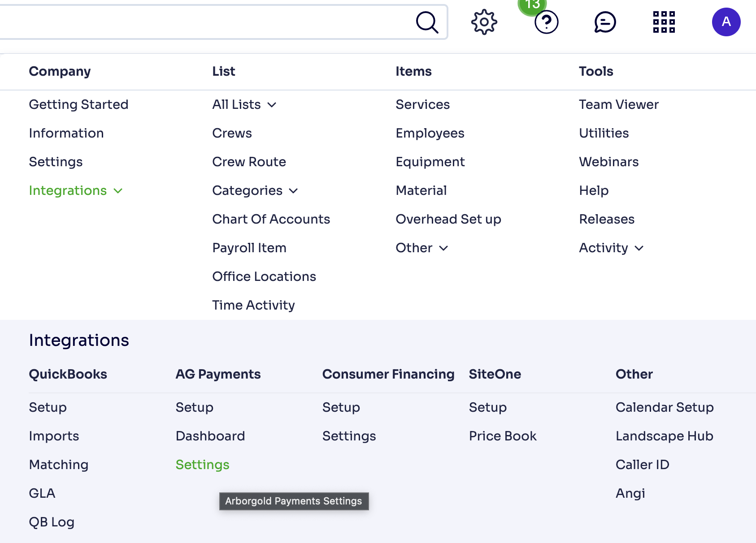
Task: Click the settings gear icon
Action: click(484, 22)
